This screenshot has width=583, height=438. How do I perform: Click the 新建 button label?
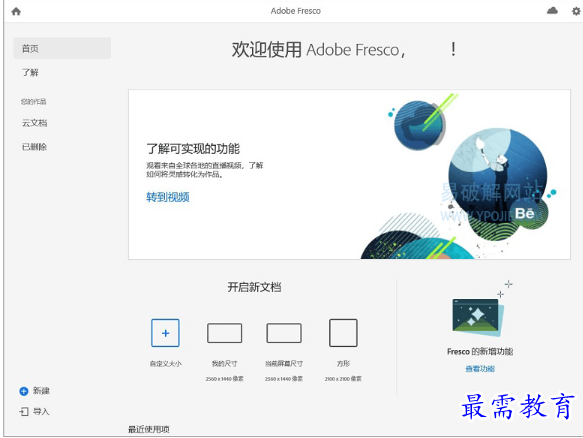click(x=41, y=391)
